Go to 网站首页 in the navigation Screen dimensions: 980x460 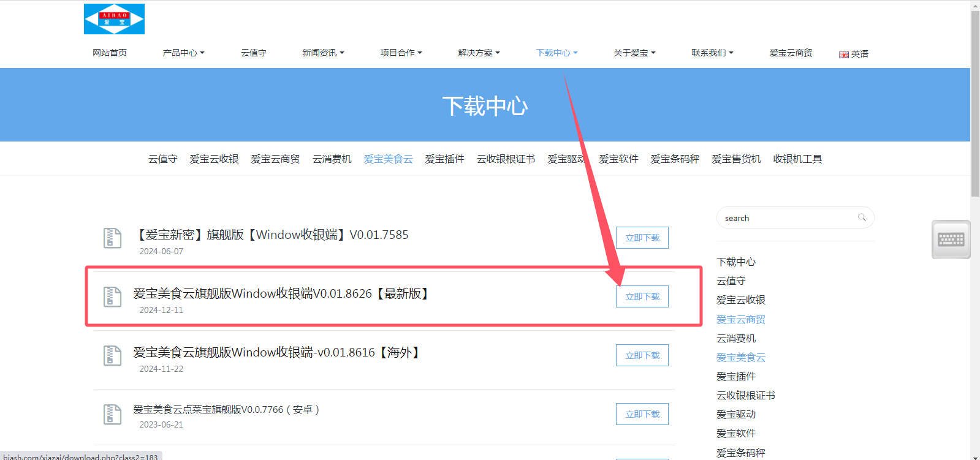(110, 53)
